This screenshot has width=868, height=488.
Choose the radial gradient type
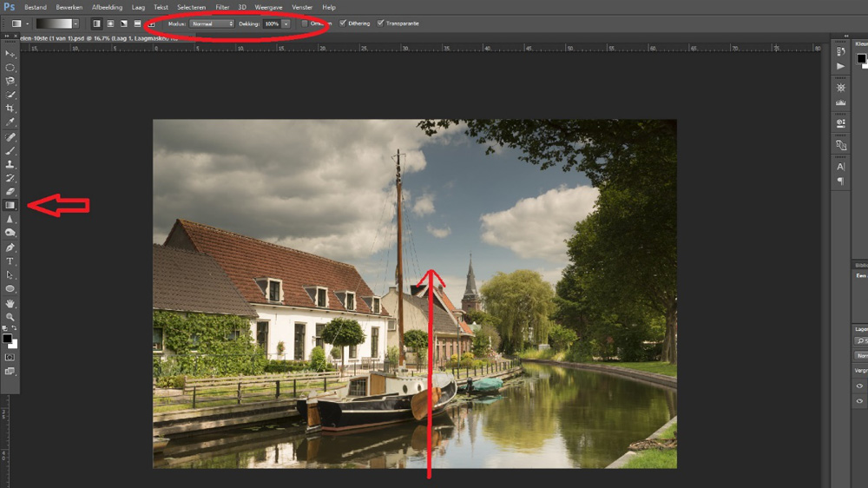pyautogui.click(x=111, y=23)
